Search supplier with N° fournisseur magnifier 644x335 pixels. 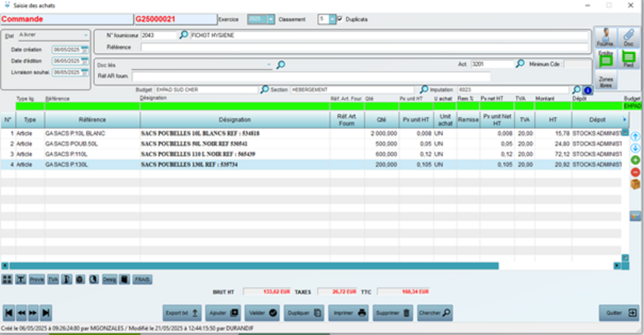(x=184, y=35)
